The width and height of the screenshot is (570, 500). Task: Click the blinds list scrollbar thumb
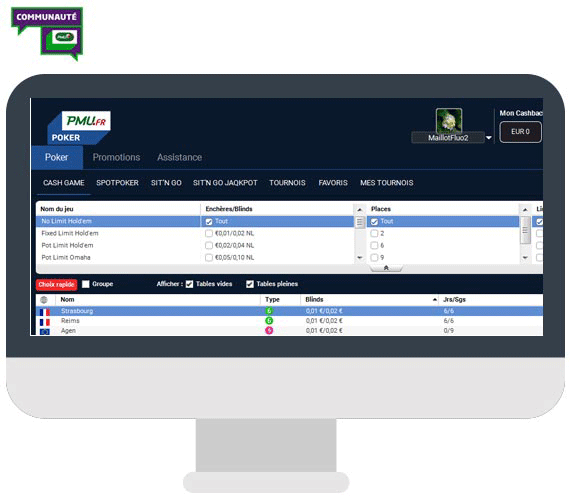(360, 222)
